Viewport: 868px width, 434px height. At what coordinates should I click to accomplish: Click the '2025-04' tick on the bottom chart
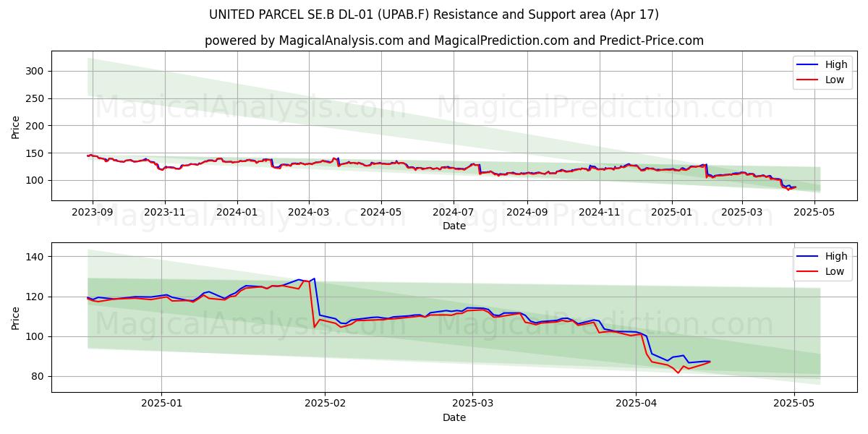click(636, 404)
